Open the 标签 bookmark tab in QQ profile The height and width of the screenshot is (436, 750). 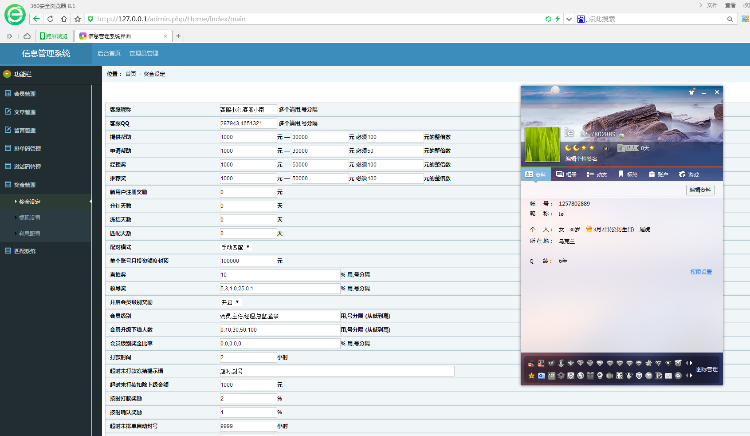pyautogui.click(x=628, y=174)
